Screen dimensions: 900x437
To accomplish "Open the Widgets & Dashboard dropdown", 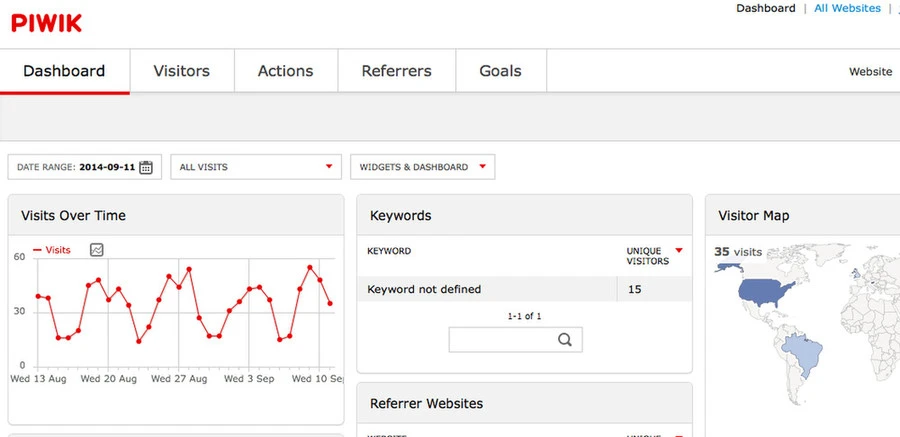I will tap(422, 167).
